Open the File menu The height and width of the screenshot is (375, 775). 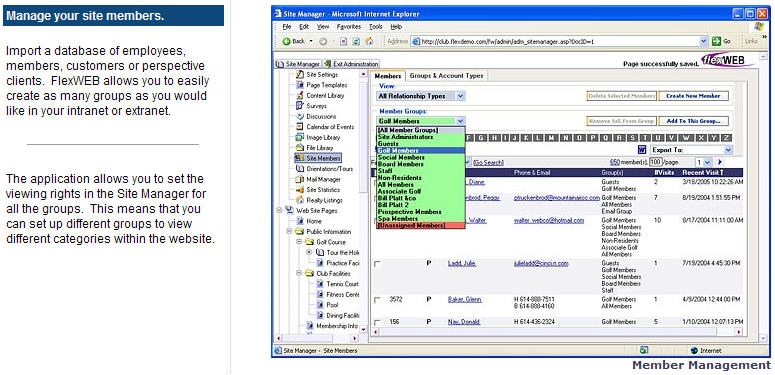pyautogui.click(x=287, y=27)
